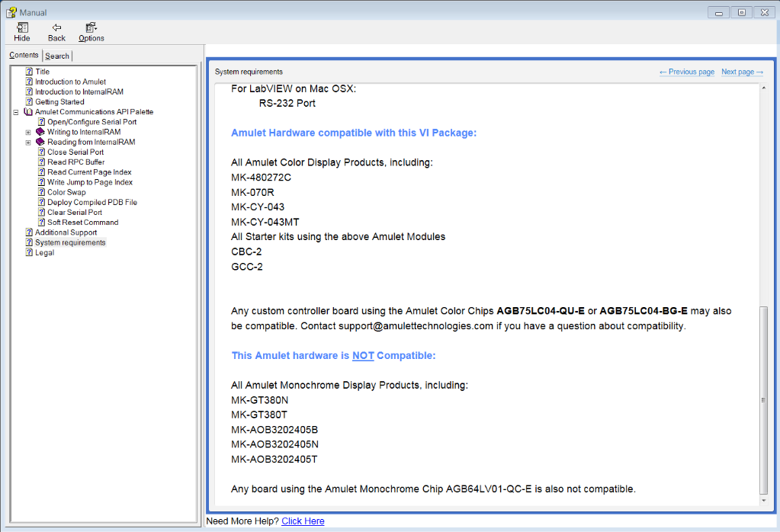Screen dimensions: 780x532
Task: Open the Title tree entry
Action: click(x=42, y=72)
